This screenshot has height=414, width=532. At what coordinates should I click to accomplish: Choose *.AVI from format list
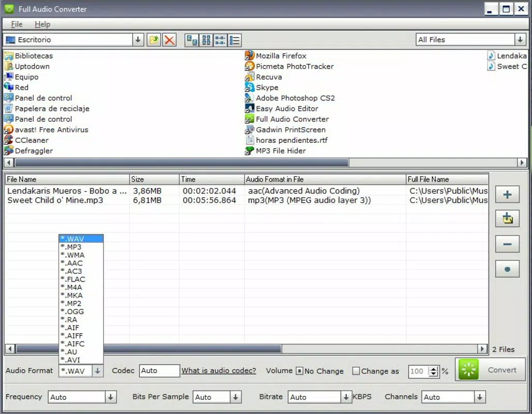[x=81, y=360]
